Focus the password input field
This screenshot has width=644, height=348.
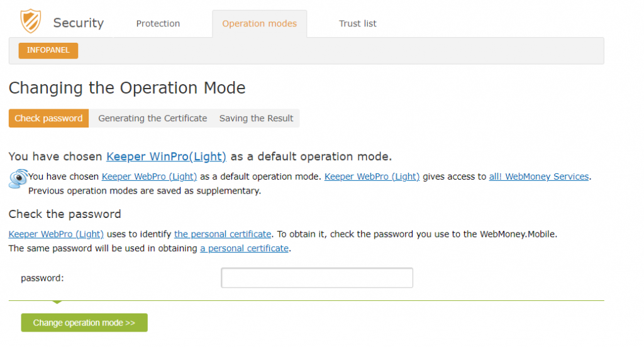tap(317, 278)
